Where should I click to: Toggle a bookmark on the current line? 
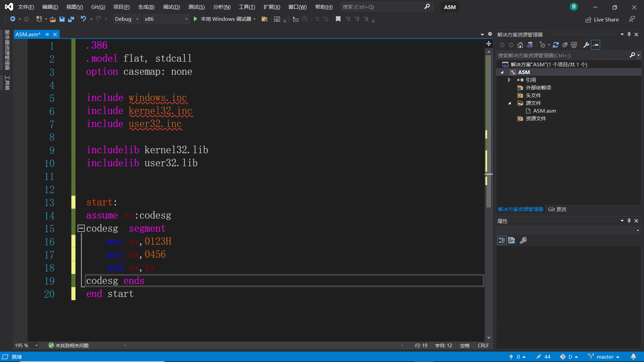tap(338, 19)
